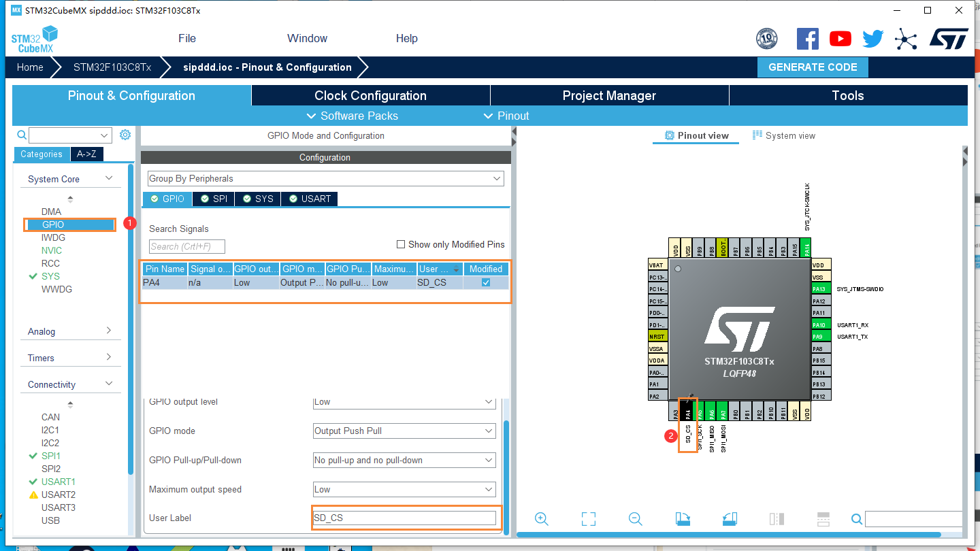Enable Show only Modified Pins

401,244
